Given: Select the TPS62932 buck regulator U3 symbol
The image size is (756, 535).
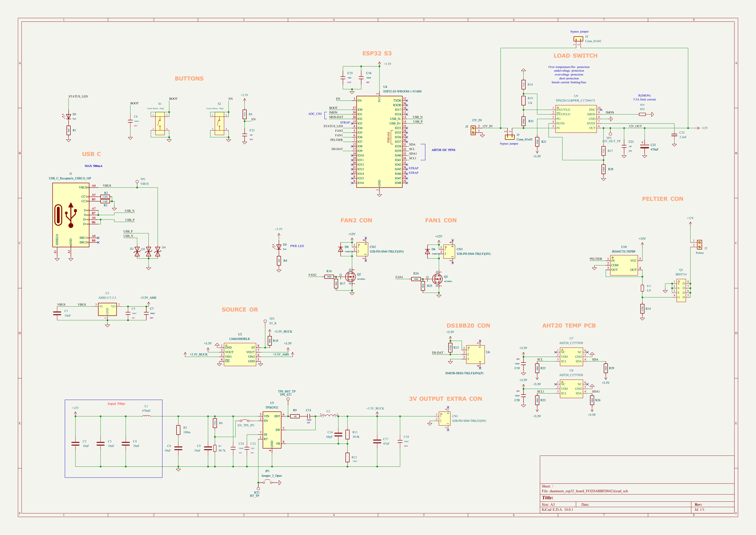Looking at the screenshot, I should point(272,430).
